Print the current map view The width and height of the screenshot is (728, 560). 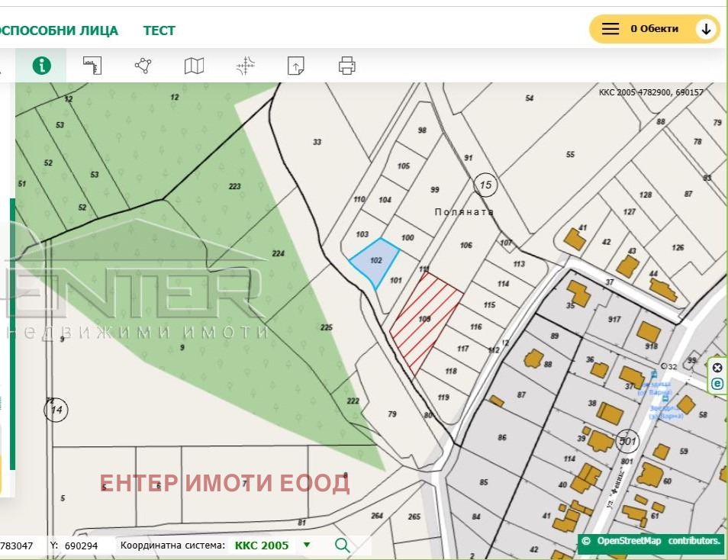346,66
